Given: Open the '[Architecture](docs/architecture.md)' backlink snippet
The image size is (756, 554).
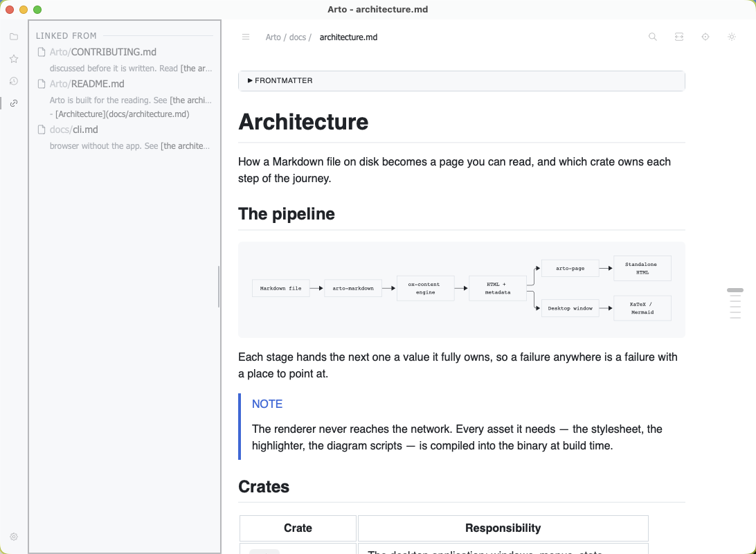Looking at the screenshot, I should (x=120, y=114).
